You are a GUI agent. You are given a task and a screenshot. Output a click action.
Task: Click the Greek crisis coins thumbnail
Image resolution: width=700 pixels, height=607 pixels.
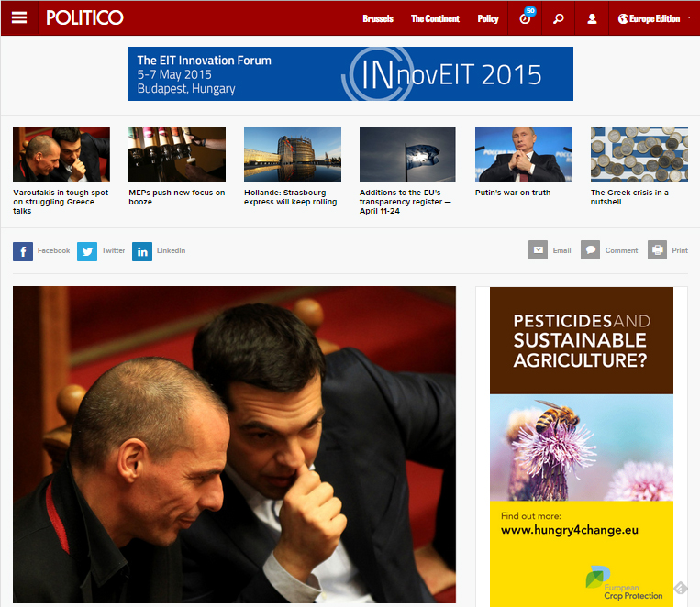click(639, 154)
